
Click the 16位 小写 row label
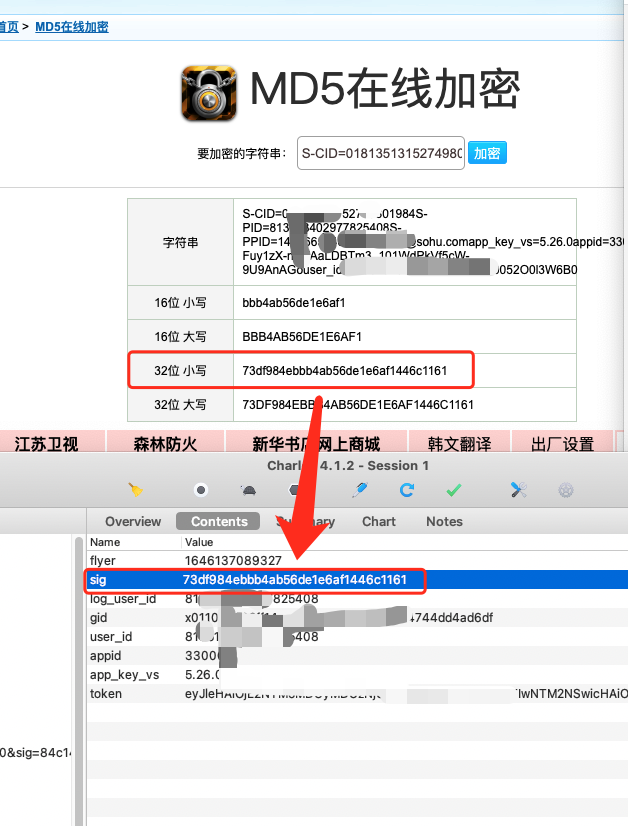[180, 303]
